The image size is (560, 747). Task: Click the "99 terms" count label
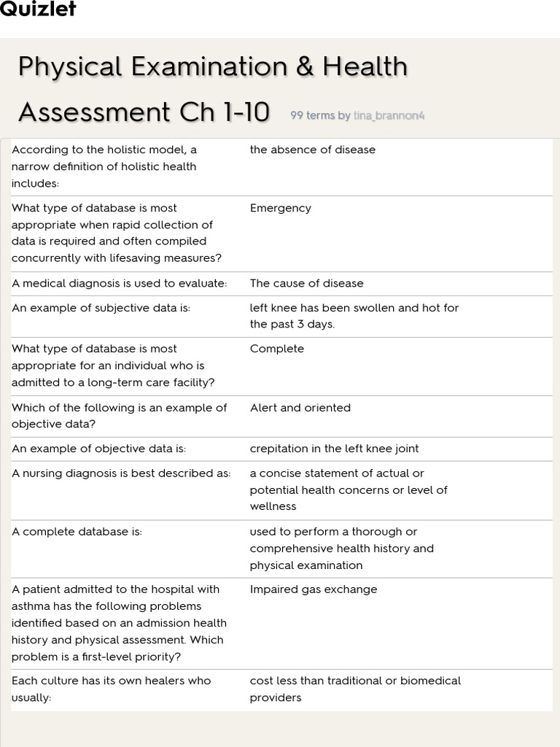tap(312, 116)
